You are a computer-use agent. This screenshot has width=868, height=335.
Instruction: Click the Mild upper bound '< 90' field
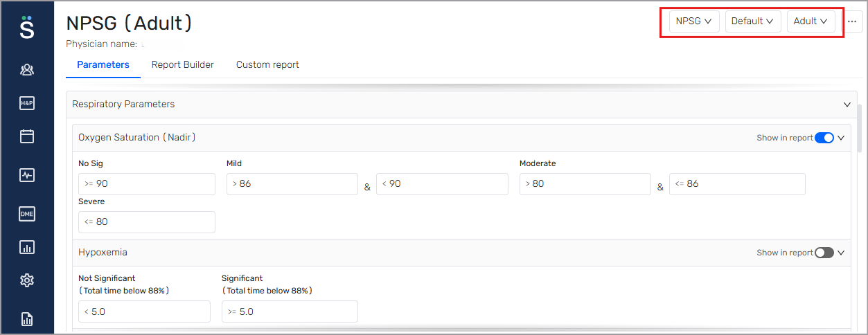click(x=442, y=184)
